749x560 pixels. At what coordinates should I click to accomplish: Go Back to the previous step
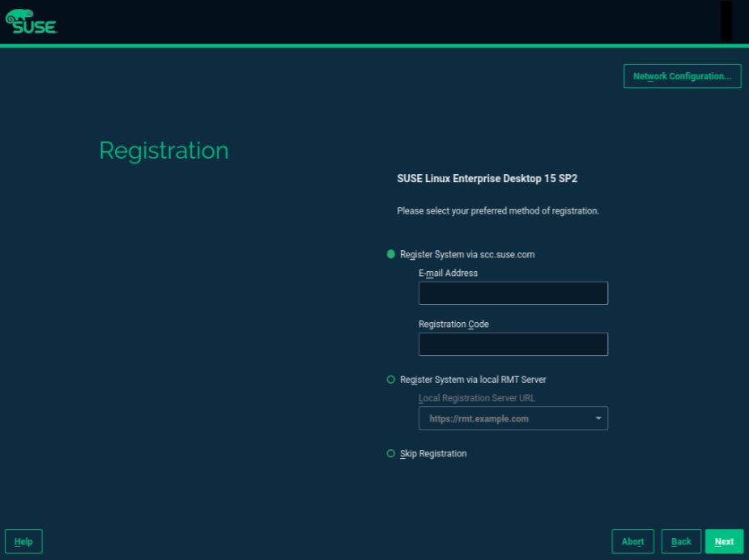[681, 541]
